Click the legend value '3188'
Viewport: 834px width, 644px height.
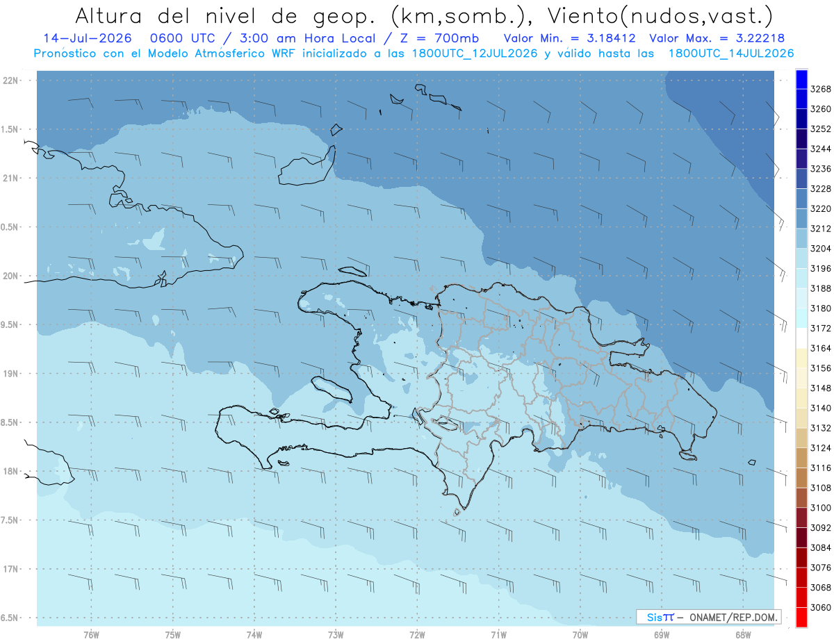click(x=820, y=288)
